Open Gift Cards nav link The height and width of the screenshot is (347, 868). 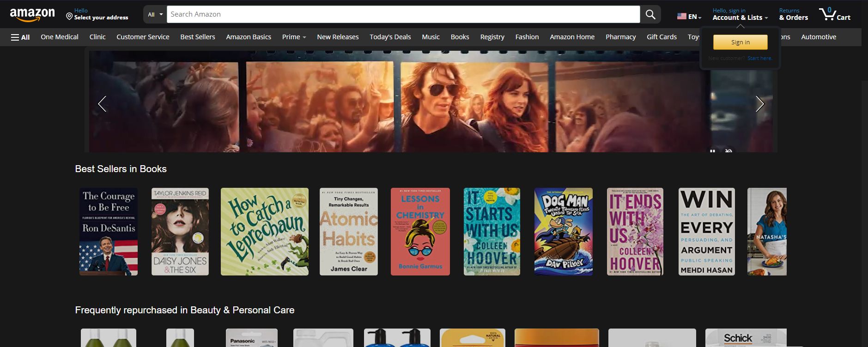pyautogui.click(x=662, y=37)
